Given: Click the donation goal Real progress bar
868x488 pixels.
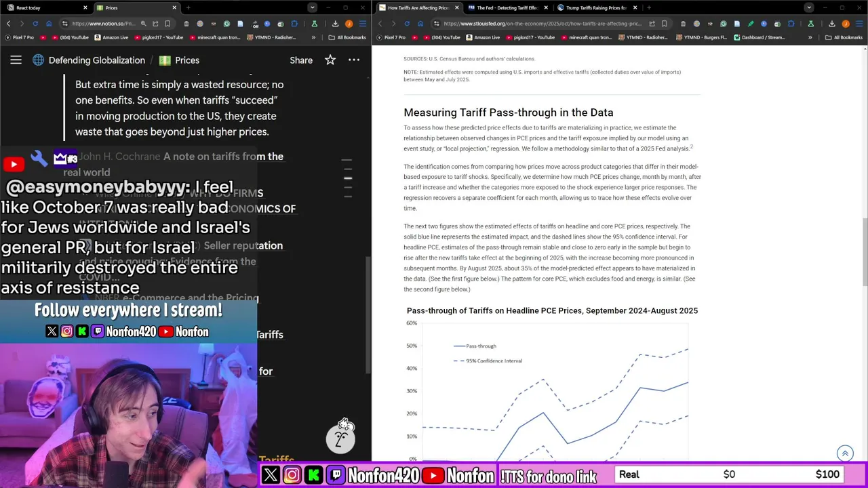Looking at the screenshot, I should click(x=730, y=474).
